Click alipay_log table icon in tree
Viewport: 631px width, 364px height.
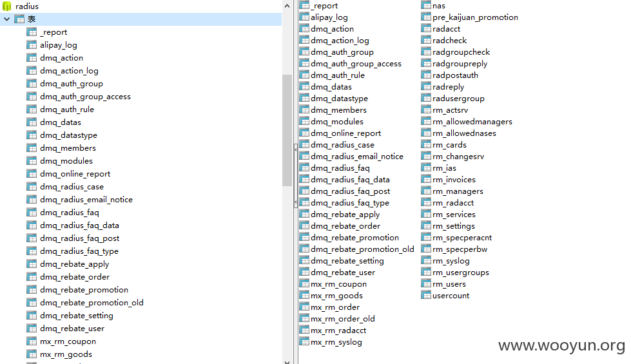pyautogui.click(x=32, y=44)
